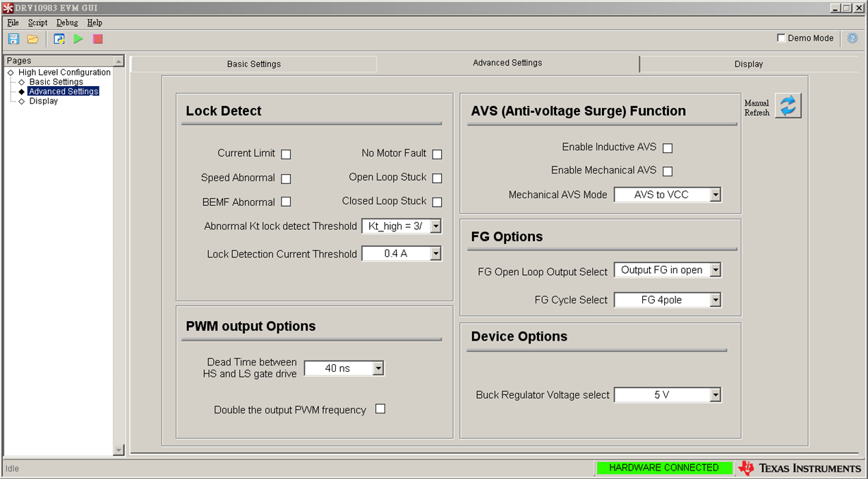Screen dimensions: 868x479
Task: Select High Level Configuration in Pages tree
Action: click(x=64, y=73)
